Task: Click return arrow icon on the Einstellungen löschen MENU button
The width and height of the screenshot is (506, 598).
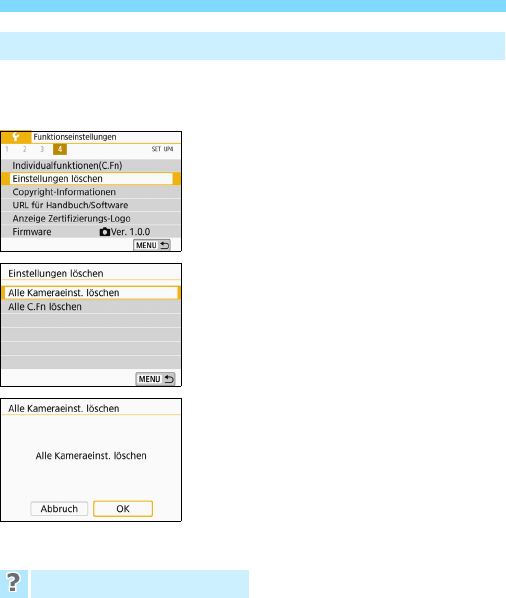Action: (x=169, y=379)
